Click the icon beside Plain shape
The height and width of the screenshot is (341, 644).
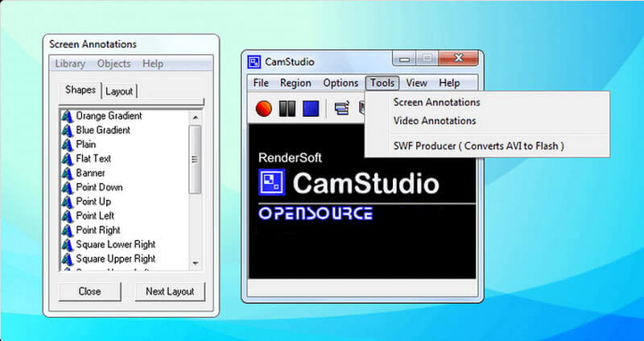67,145
